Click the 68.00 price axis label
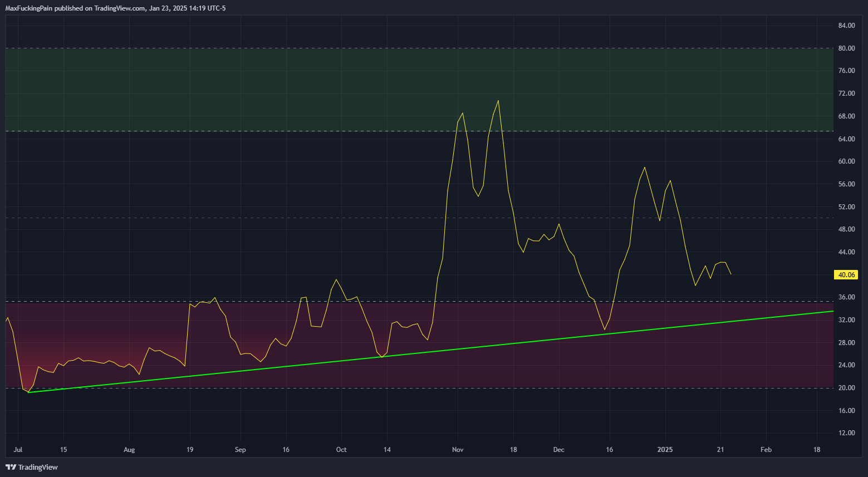 pos(846,116)
